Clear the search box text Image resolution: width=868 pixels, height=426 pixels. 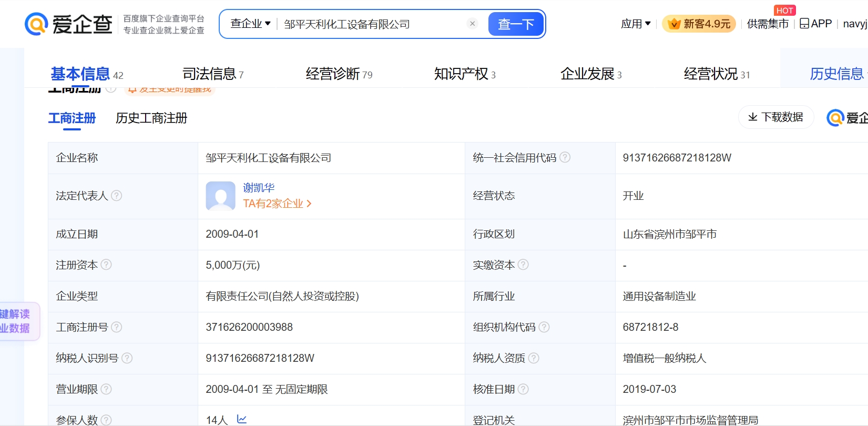[x=472, y=24]
